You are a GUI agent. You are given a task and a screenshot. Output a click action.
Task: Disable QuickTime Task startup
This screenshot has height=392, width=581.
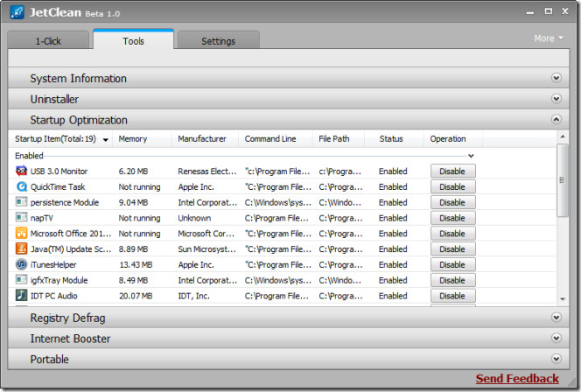click(452, 186)
